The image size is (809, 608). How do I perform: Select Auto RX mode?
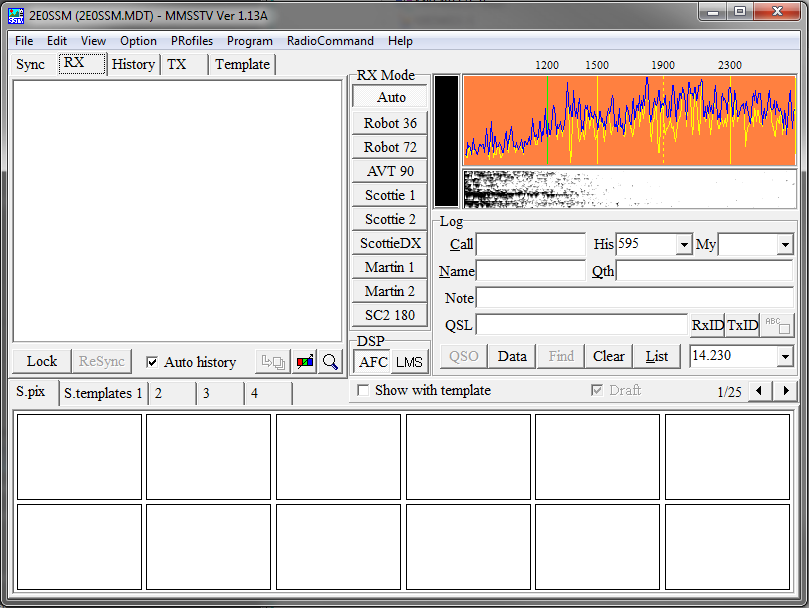390,97
